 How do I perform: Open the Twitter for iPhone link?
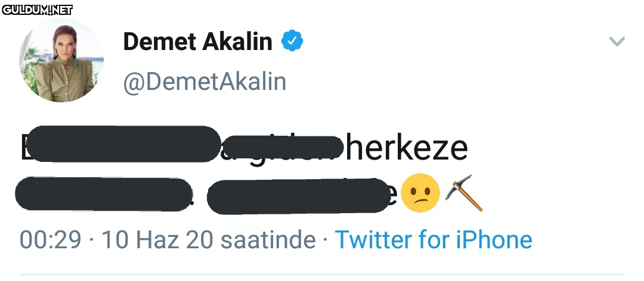[x=434, y=240]
